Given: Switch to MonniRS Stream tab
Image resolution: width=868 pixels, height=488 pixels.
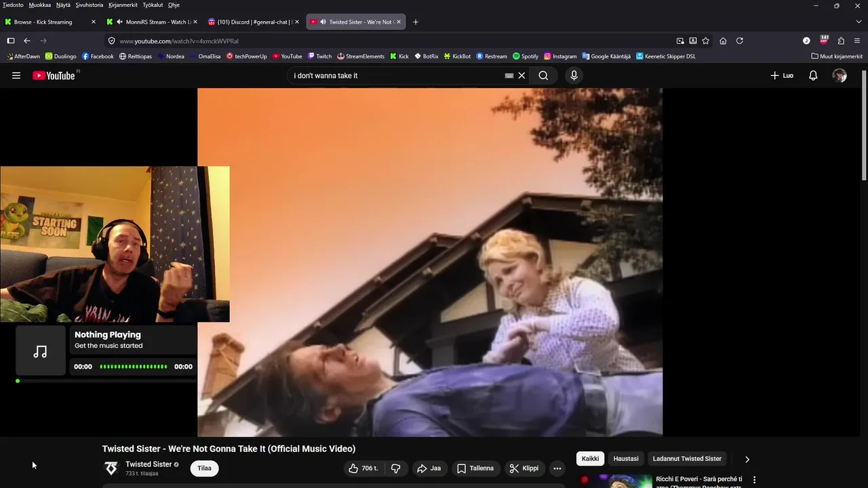Looking at the screenshot, I should coord(153,22).
